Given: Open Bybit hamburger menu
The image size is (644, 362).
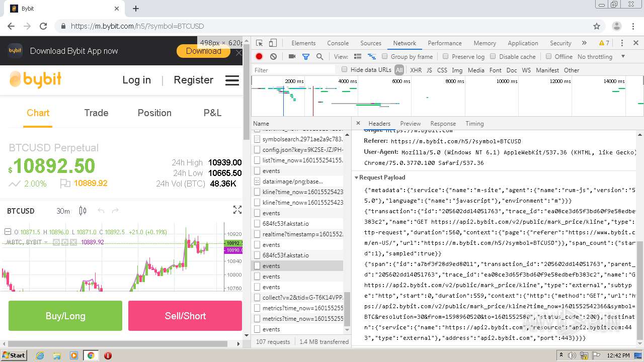Looking at the screenshot, I should [232, 80].
